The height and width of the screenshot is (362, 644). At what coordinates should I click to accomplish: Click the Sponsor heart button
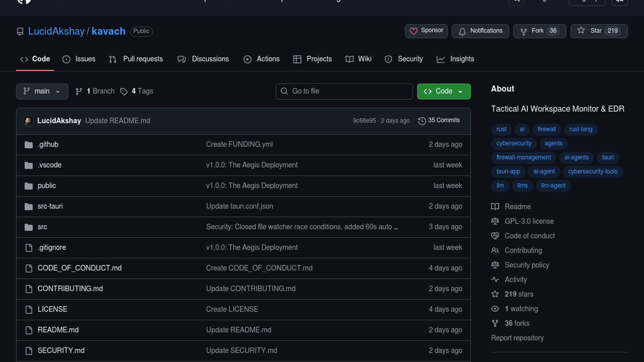[426, 31]
